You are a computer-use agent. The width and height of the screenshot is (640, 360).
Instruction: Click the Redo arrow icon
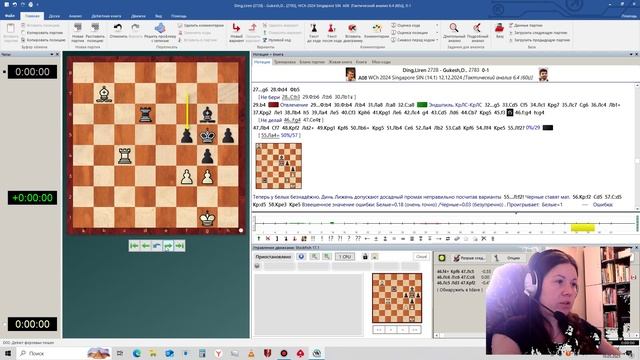point(135,28)
